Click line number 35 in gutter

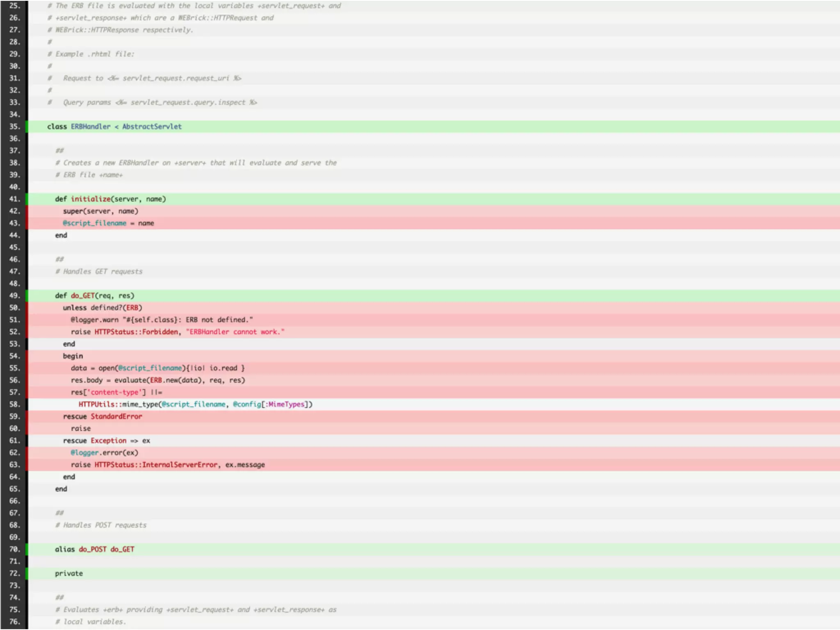(14, 126)
